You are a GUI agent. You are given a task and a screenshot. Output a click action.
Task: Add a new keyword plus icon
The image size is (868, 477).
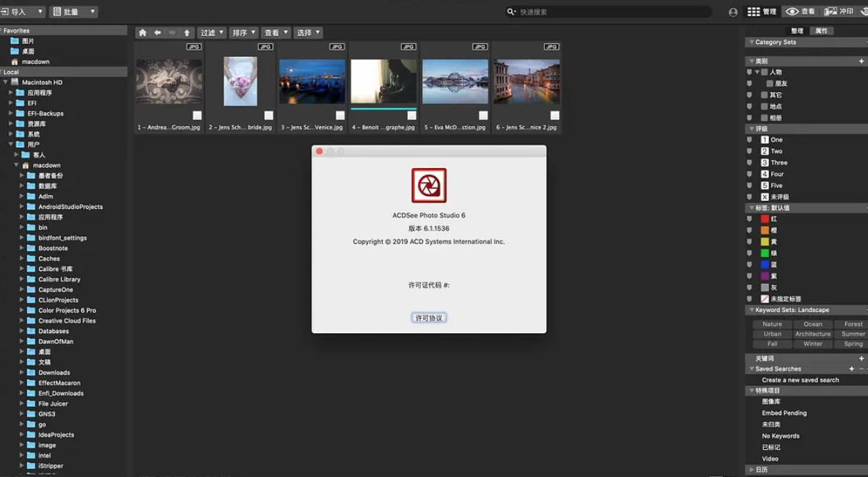coord(861,358)
